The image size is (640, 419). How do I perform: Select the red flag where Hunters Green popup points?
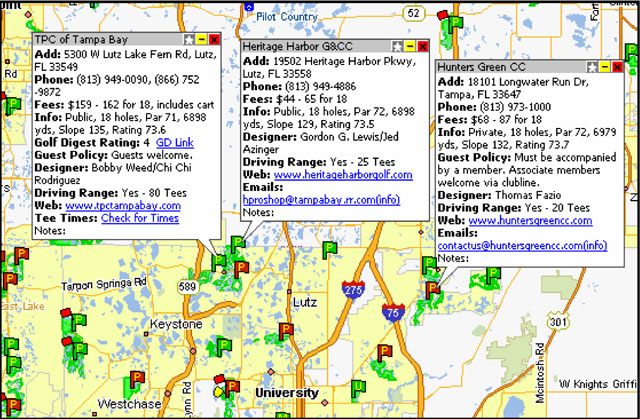pyautogui.click(x=432, y=290)
